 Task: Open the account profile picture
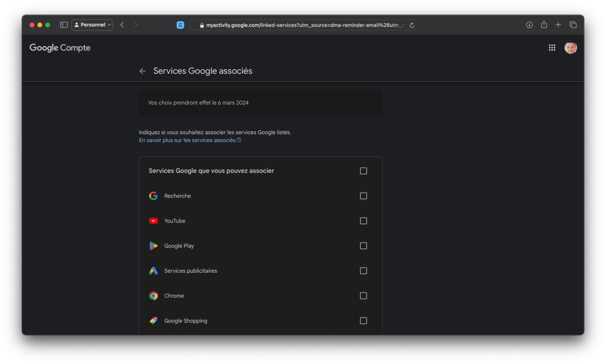pos(571,48)
